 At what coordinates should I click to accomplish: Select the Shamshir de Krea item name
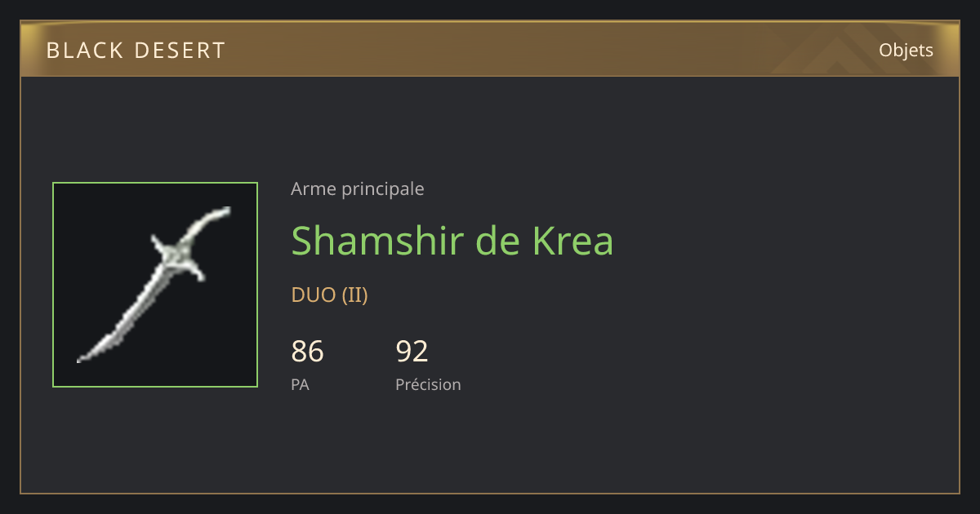[452, 241]
